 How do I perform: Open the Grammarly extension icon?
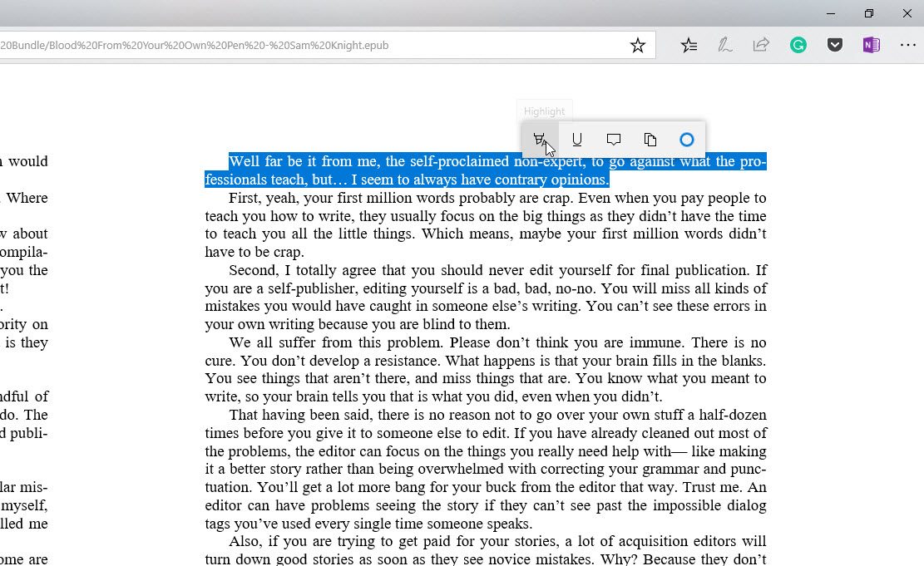click(x=798, y=46)
